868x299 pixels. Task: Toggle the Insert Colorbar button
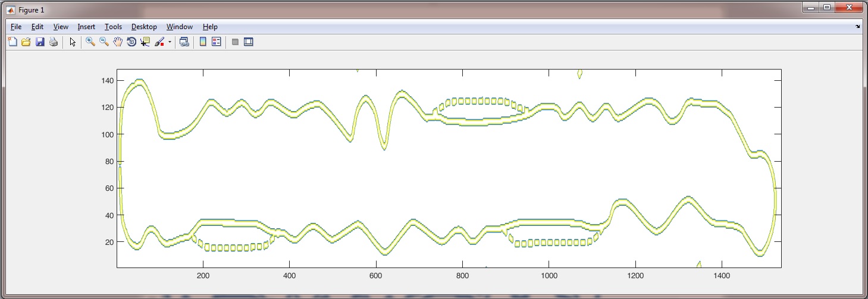click(203, 42)
